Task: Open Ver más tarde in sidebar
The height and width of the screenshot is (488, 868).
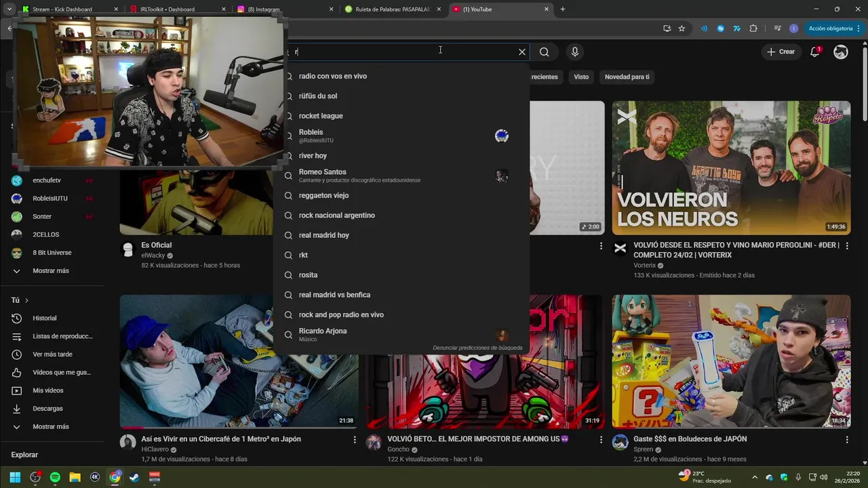Action: 53,354
